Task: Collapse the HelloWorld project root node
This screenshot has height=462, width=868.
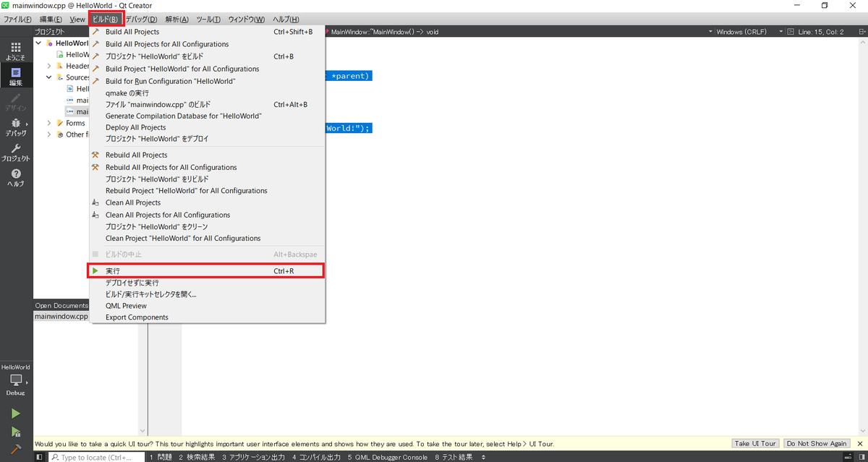Action: [x=38, y=43]
